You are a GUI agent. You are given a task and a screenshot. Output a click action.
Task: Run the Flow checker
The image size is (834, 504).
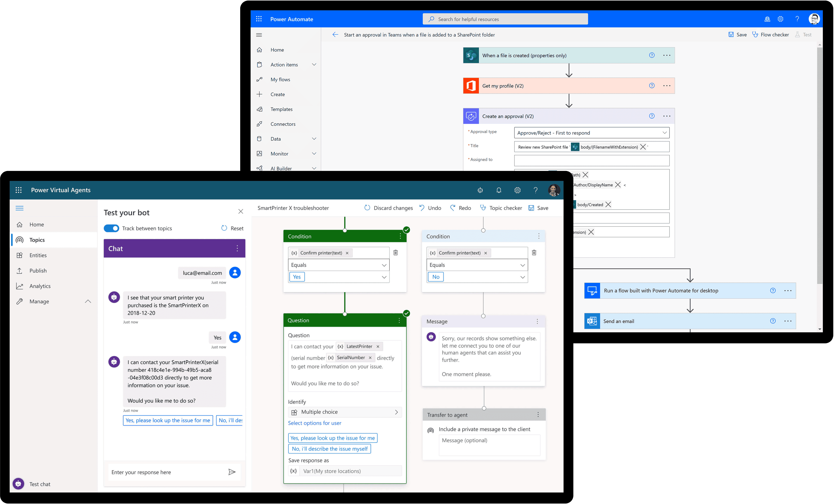[x=770, y=34]
